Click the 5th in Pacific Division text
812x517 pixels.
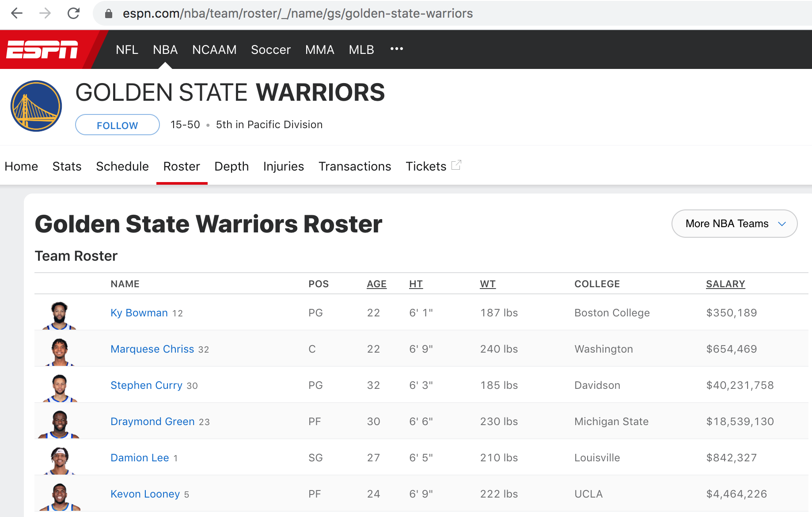click(x=269, y=125)
